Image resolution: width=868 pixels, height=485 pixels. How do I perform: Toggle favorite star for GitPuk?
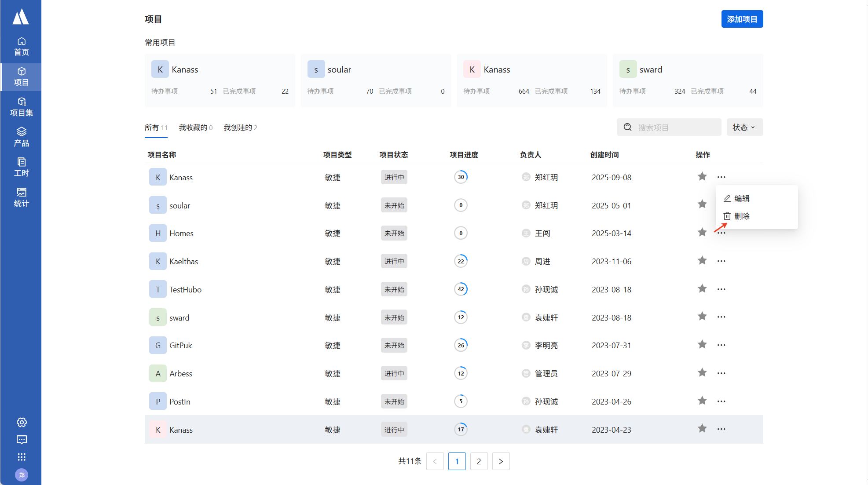(702, 345)
